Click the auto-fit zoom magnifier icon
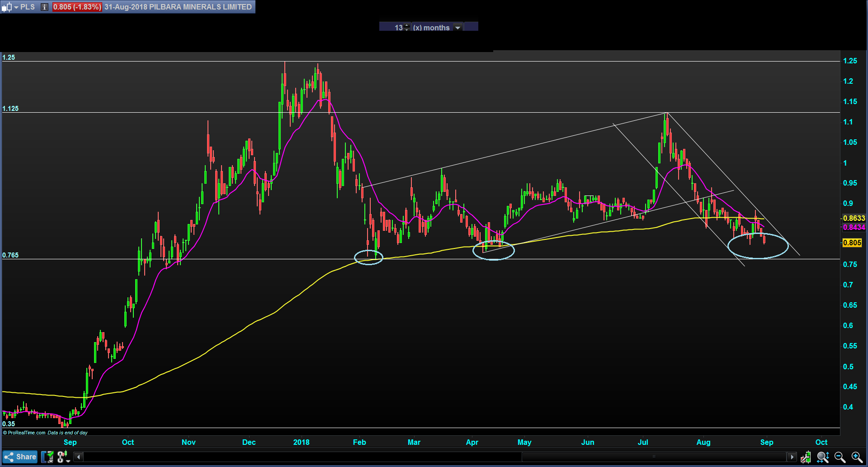The image size is (868, 467). click(823, 457)
